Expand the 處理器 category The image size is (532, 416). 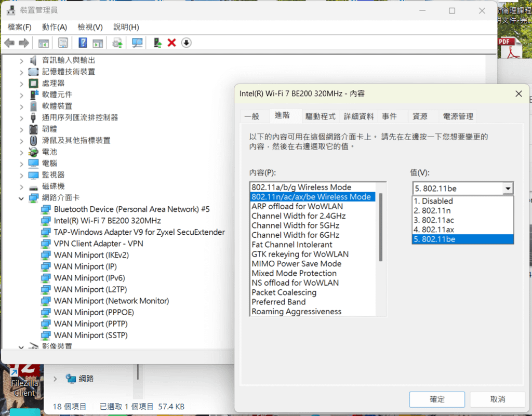tap(21, 84)
